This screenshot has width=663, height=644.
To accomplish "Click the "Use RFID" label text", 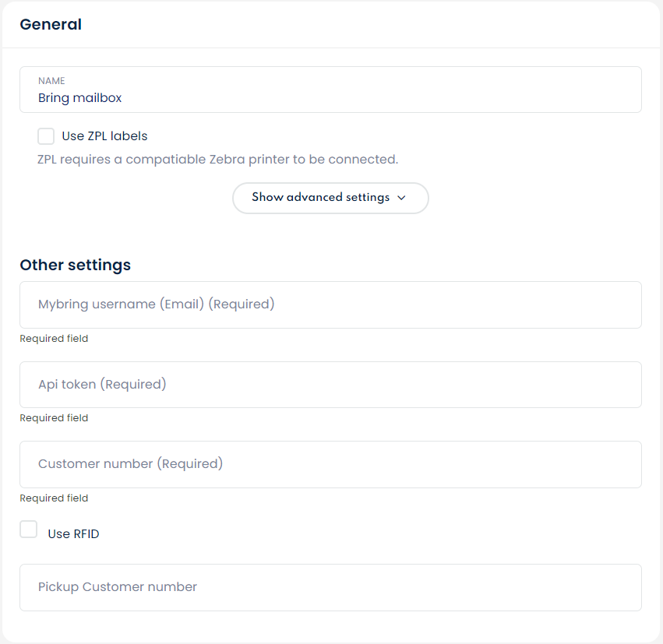I will click(73, 534).
